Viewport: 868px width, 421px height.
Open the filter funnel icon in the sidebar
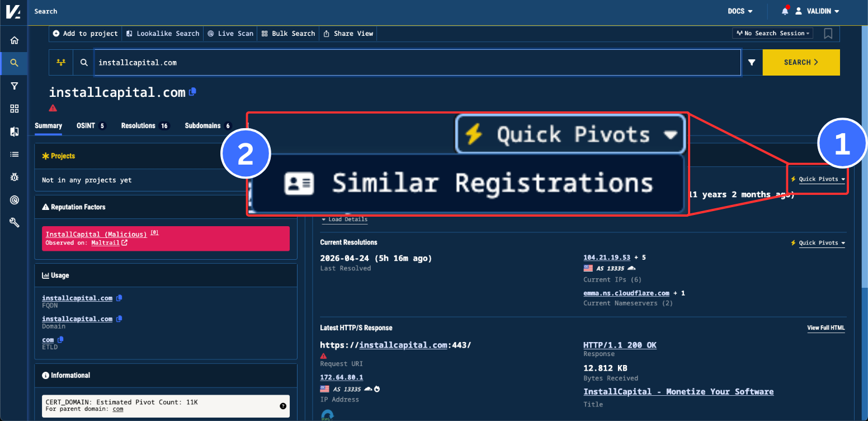coord(14,86)
